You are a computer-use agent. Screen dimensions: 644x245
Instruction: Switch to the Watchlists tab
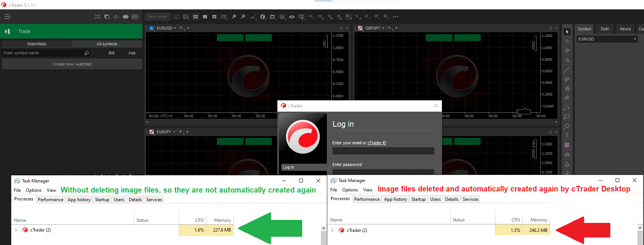tap(36, 44)
